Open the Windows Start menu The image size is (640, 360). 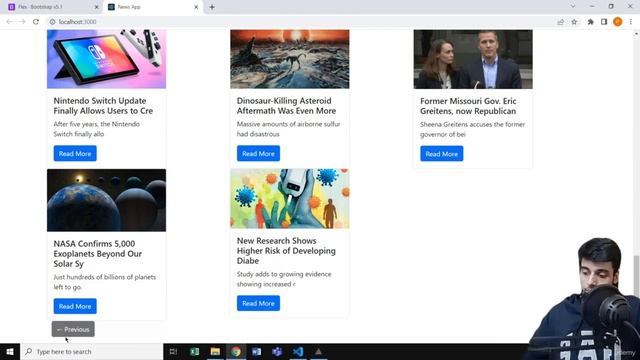pyautogui.click(x=10, y=351)
